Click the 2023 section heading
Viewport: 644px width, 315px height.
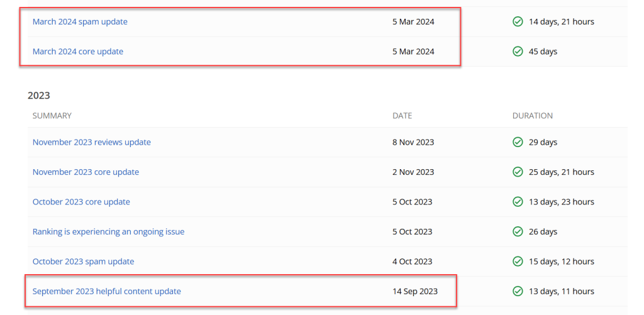pyautogui.click(x=38, y=96)
